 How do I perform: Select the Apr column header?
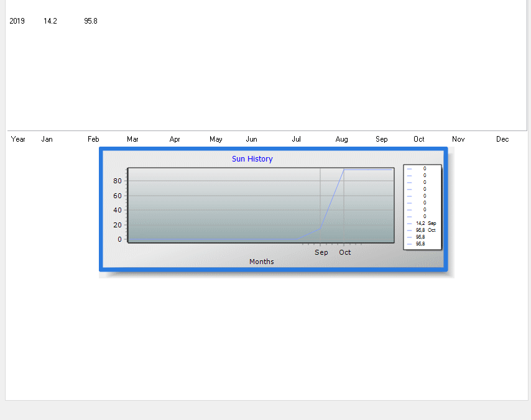175,139
